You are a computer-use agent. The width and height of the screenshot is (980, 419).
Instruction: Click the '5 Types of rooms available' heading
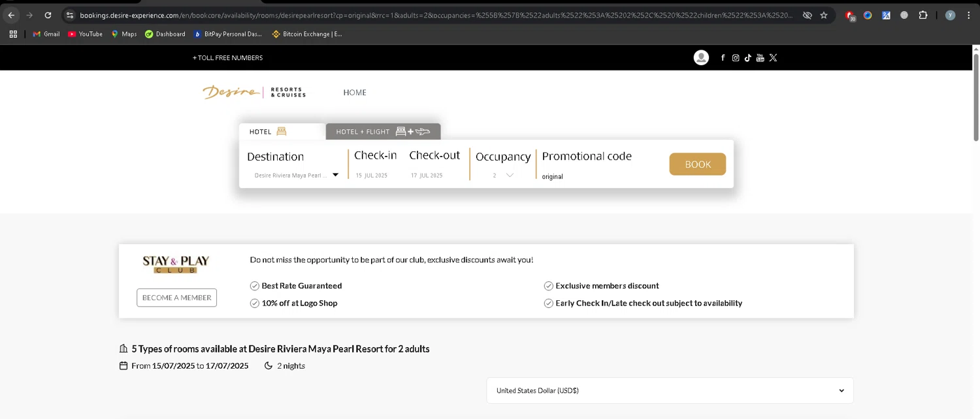[281, 349]
